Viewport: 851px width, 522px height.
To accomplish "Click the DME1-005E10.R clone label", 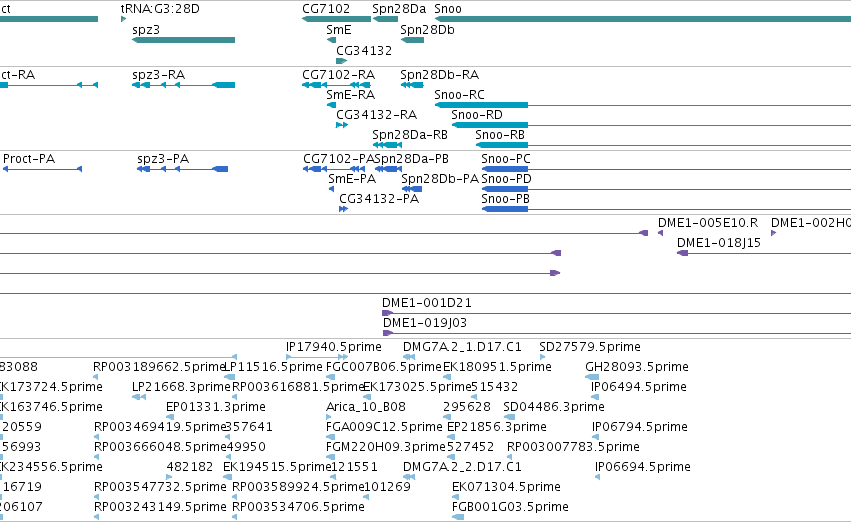I will [708, 223].
